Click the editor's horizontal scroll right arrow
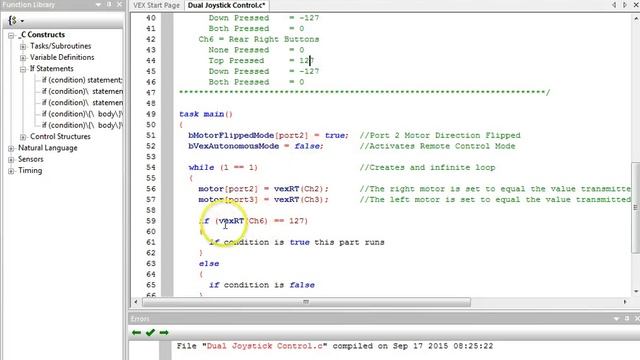 click(x=625, y=302)
